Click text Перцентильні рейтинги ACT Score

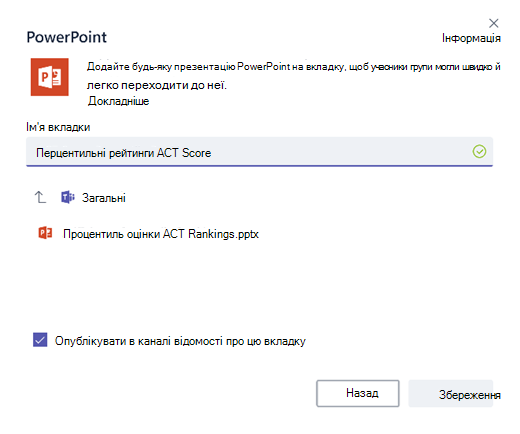(x=123, y=153)
